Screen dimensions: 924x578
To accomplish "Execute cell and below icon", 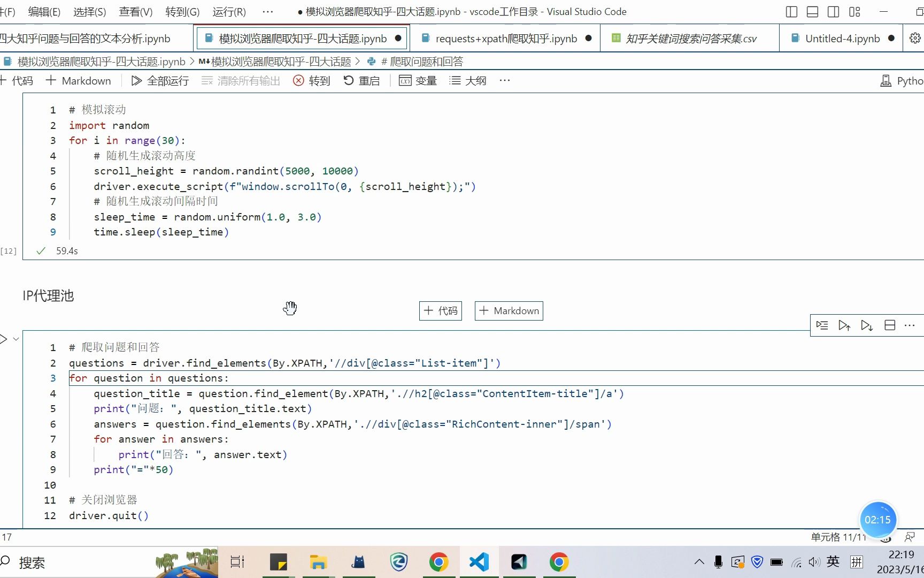I will pos(867,325).
